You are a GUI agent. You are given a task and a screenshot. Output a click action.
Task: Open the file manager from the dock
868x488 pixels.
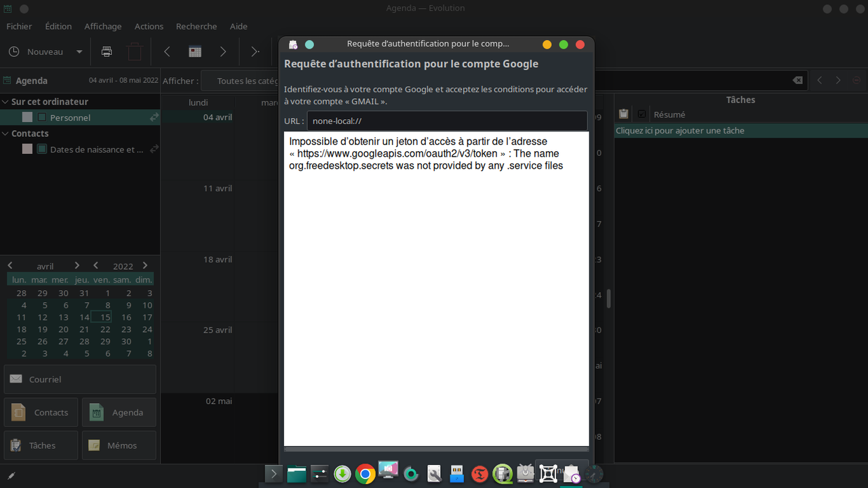coord(296,474)
